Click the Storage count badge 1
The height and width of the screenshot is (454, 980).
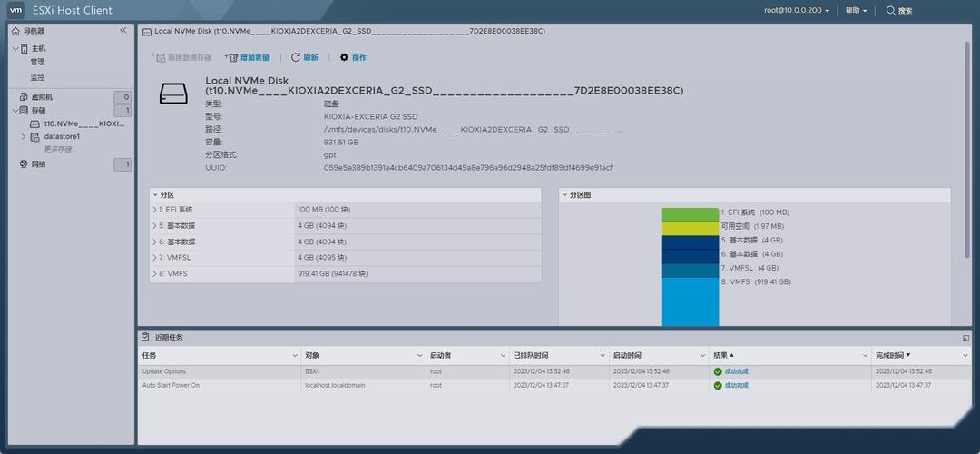pos(122,111)
